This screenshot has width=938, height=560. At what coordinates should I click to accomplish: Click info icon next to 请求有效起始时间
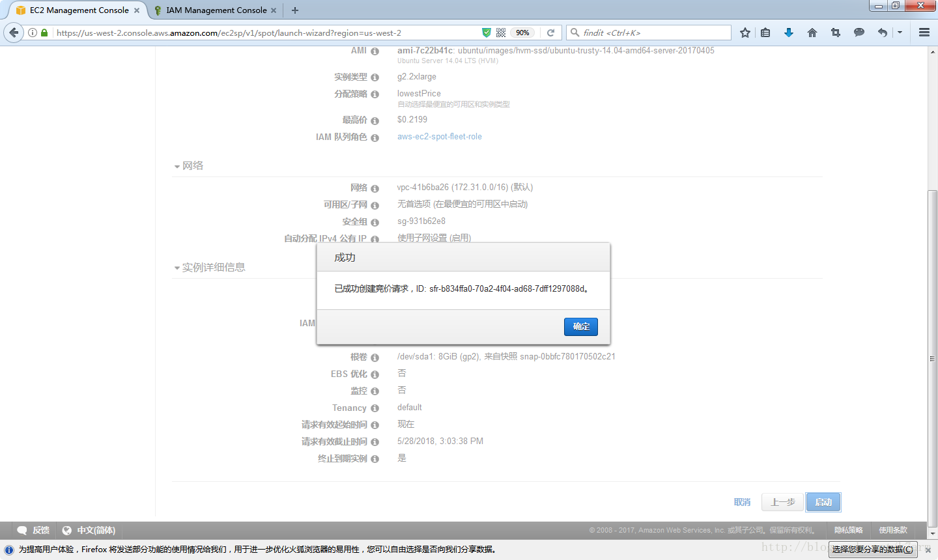click(x=375, y=425)
